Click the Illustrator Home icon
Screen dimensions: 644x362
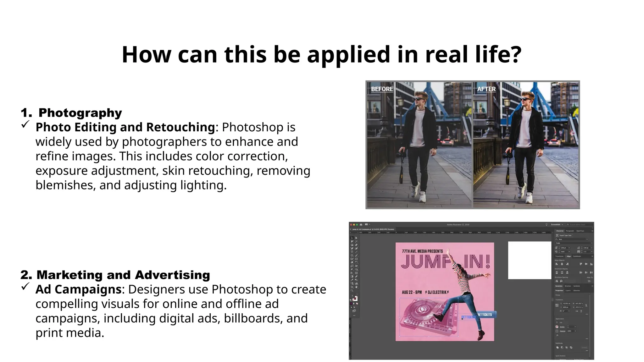coord(361,224)
